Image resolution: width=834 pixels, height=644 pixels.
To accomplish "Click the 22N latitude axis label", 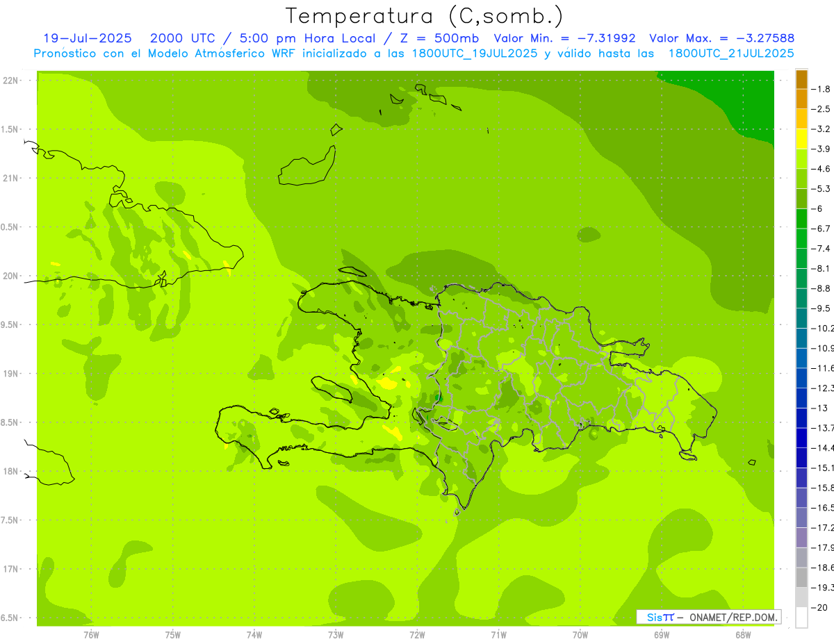I will 11,81.
